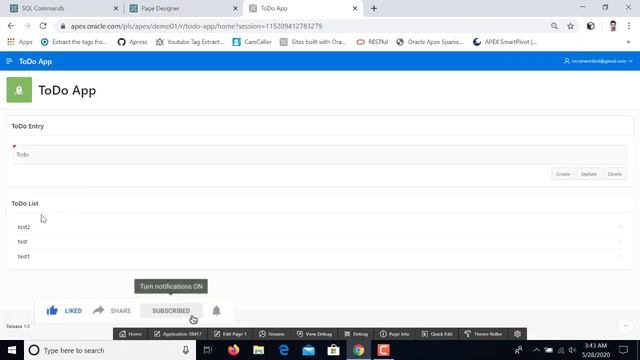Click the scroll-to-top arrow button
The image size is (640, 360).
click(625, 326)
